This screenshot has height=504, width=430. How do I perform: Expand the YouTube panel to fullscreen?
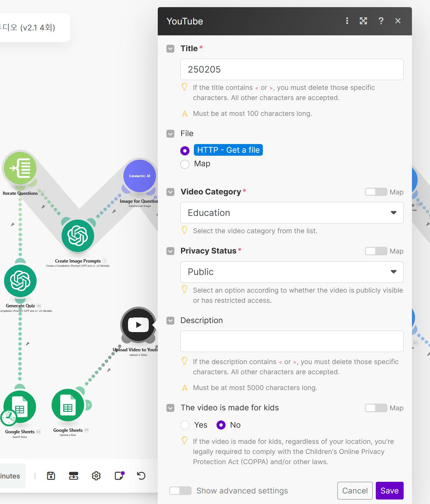pos(363,21)
